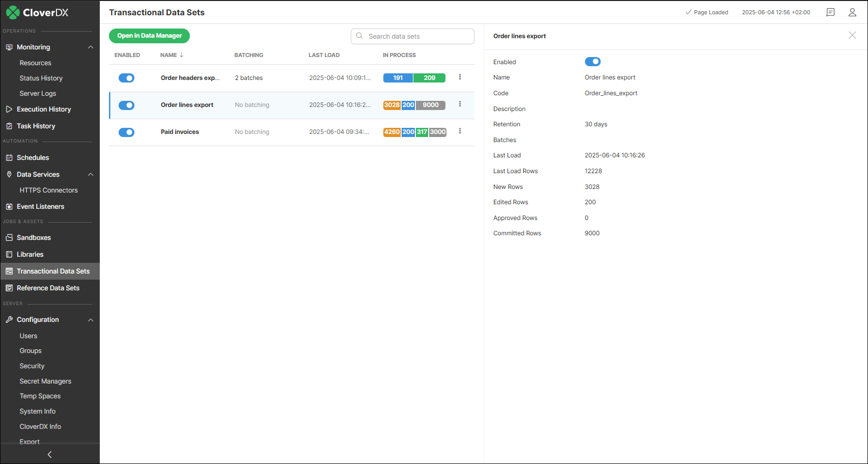Collapse the Monitoring section chevron

click(x=91, y=47)
